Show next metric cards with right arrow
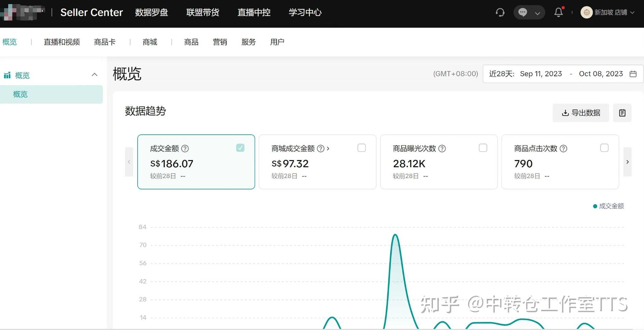The width and height of the screenshot is (644, 330). [x=628, y=162]
